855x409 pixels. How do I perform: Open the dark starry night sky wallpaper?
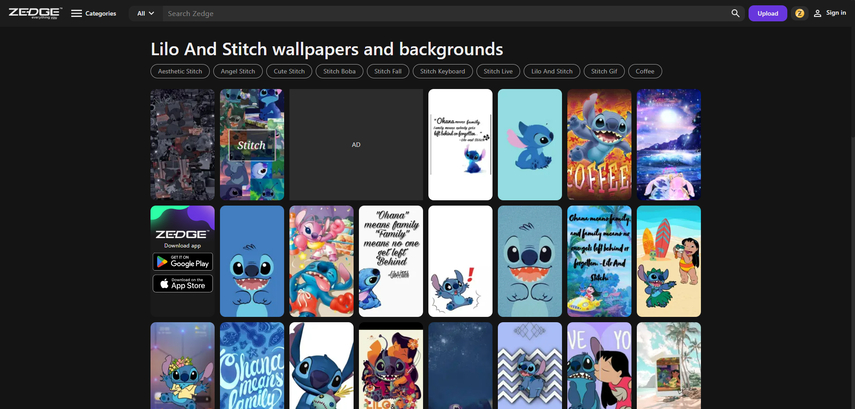[460, 365]
